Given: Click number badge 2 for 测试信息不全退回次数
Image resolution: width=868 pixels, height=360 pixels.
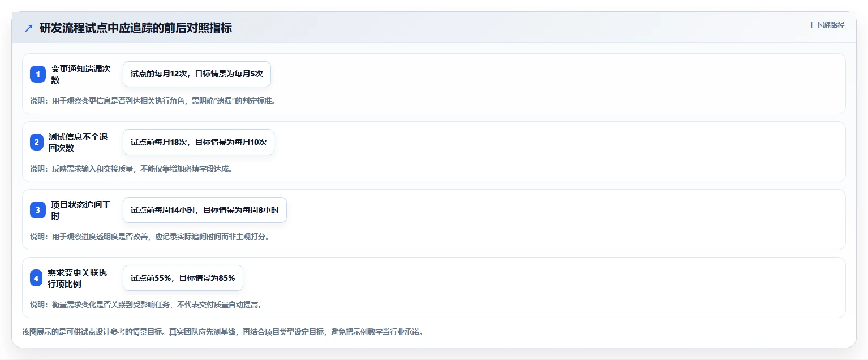Looking at the screenshot, I should pos(37,142).
